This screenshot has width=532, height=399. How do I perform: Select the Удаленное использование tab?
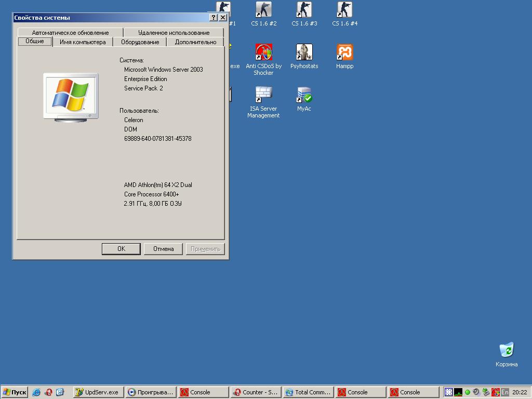174,33
